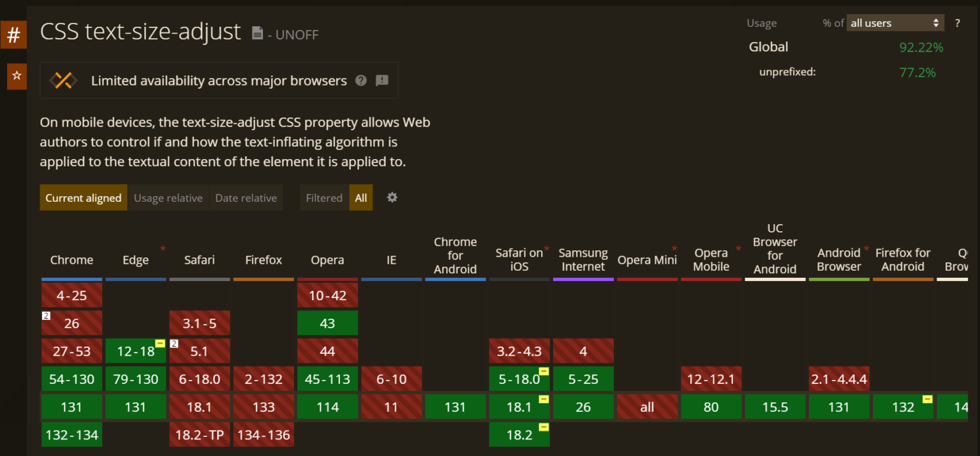
Task: Open the all users usage dropdown
Action: (895, 22)
